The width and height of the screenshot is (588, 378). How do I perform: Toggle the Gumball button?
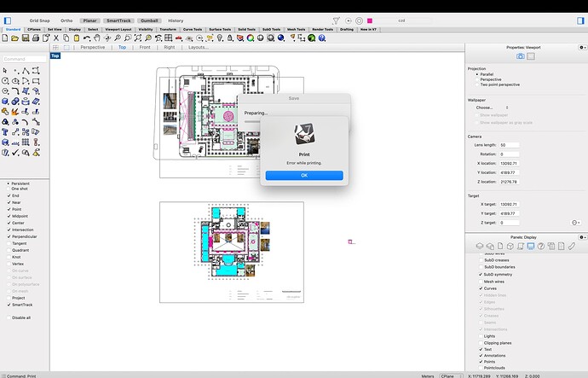pyautogui.click(x=149, y=20)
